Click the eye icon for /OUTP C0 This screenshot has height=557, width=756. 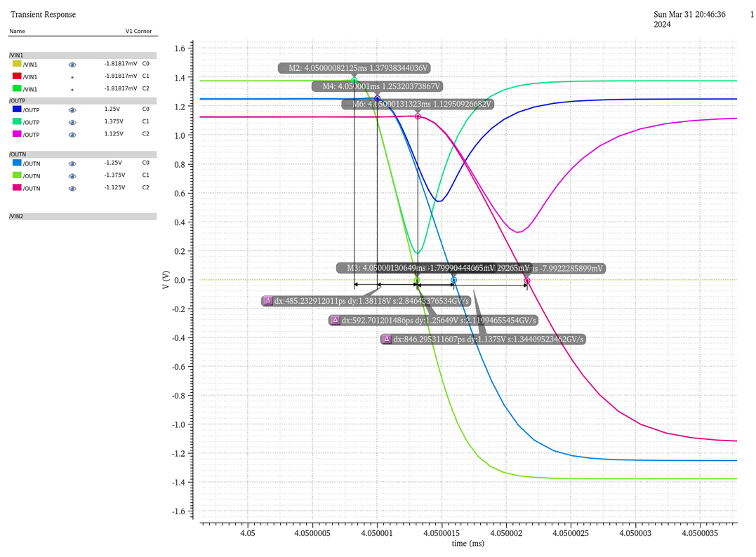[x=72, y=110]
